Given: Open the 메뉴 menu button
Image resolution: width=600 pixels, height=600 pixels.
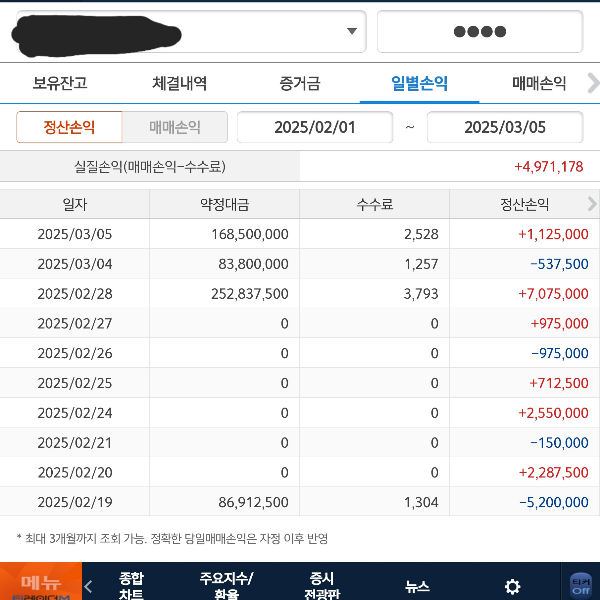Looking at the screenshot, I should pos(40,583).
